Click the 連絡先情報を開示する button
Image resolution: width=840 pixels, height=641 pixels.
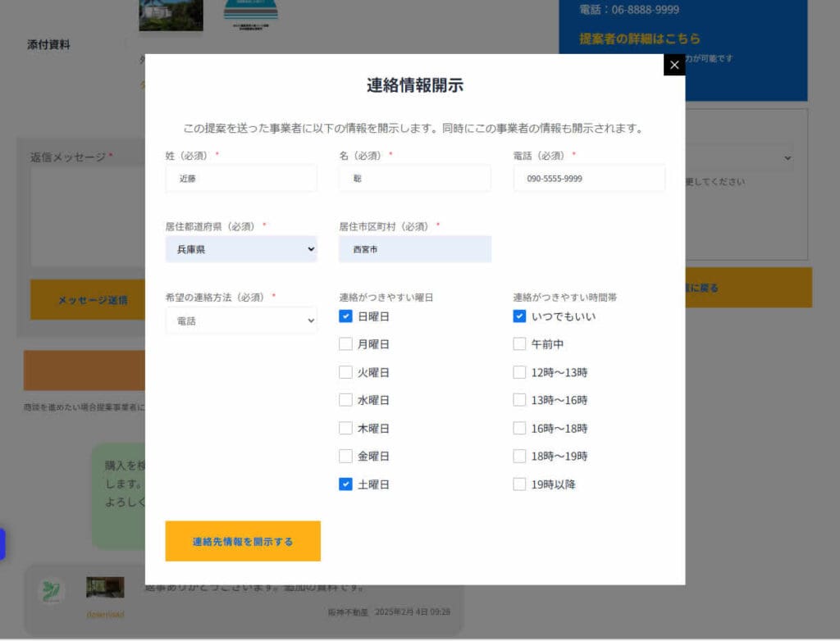click(243, 542)
